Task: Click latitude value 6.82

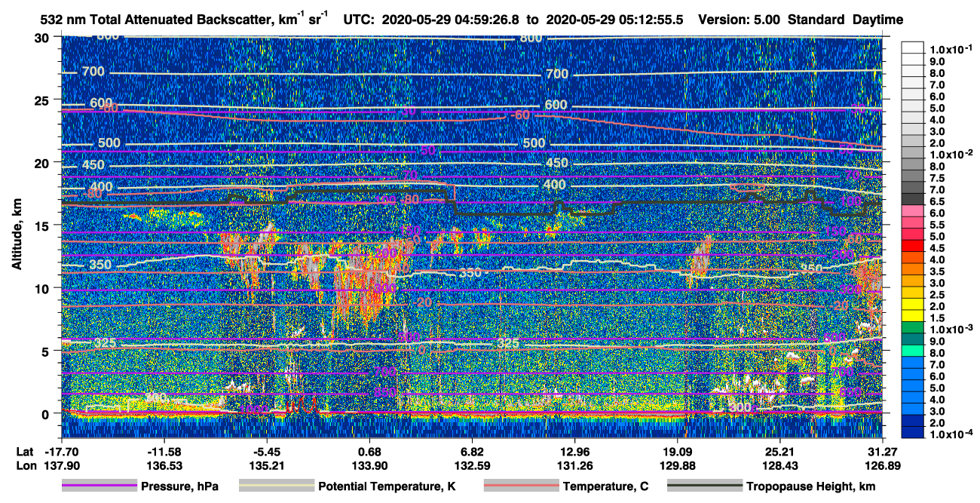Action: [472, 452]
